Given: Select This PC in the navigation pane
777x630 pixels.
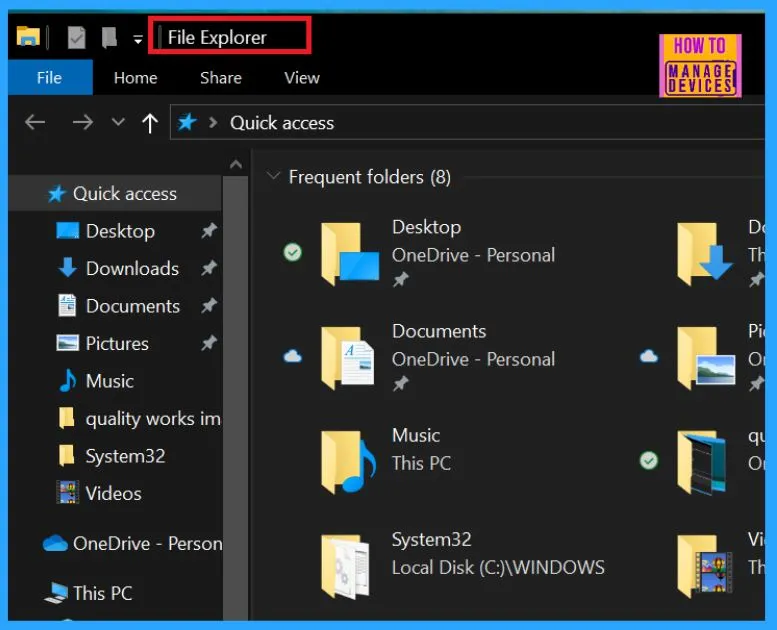Looking at the screenshot, I should [x=103, y=593].
